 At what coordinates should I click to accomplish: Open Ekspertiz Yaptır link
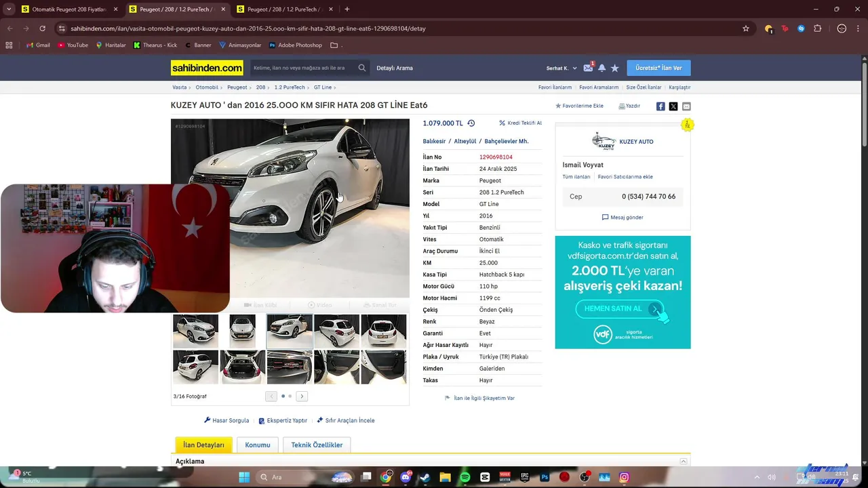[283, 421]
